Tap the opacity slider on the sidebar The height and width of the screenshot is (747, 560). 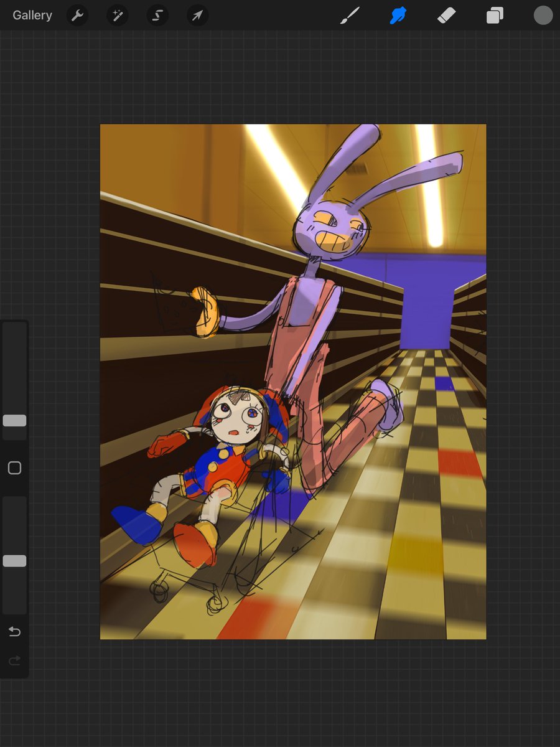[x=14, y=560]
